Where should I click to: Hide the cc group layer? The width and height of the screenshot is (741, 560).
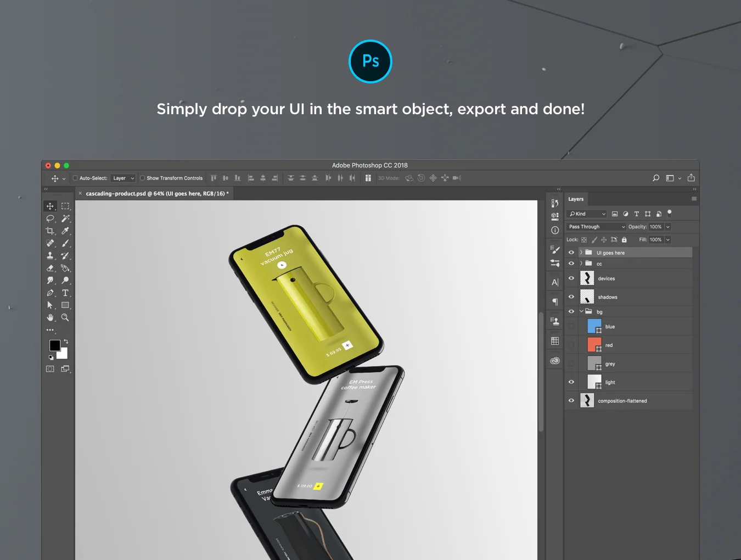571,264
